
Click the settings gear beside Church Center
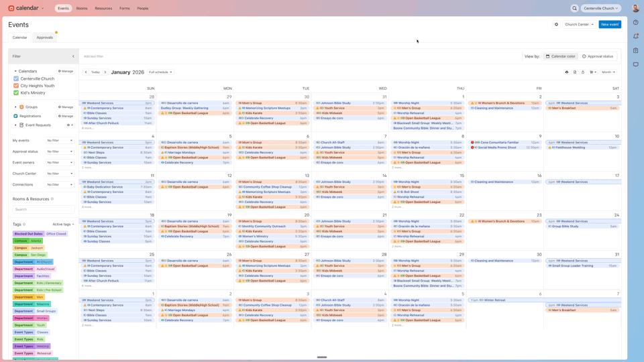tap(556, 24)
